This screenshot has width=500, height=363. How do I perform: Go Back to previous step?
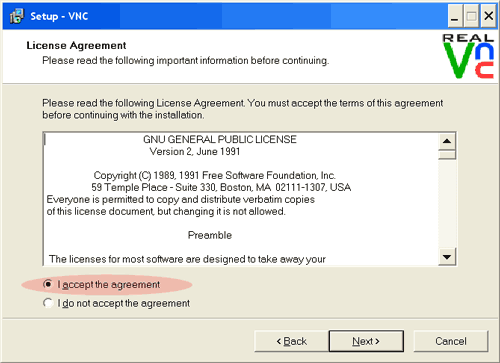pos(291,341)
